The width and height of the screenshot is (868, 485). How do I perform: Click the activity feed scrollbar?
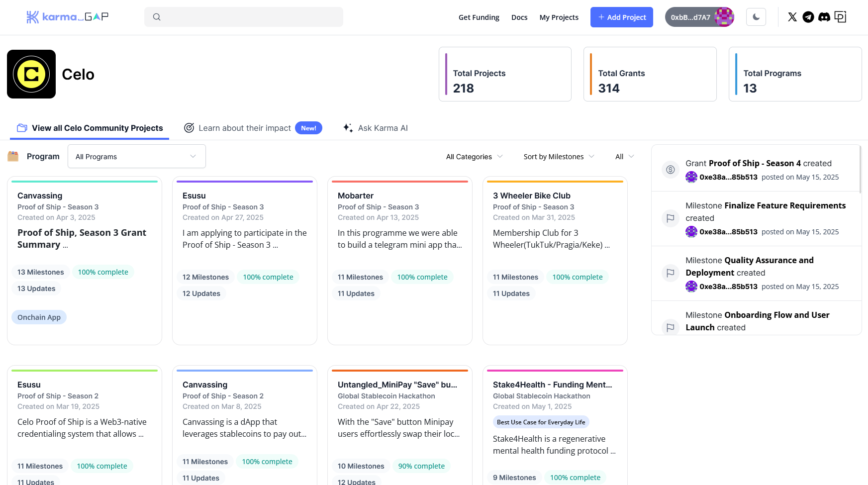point(860,169)
